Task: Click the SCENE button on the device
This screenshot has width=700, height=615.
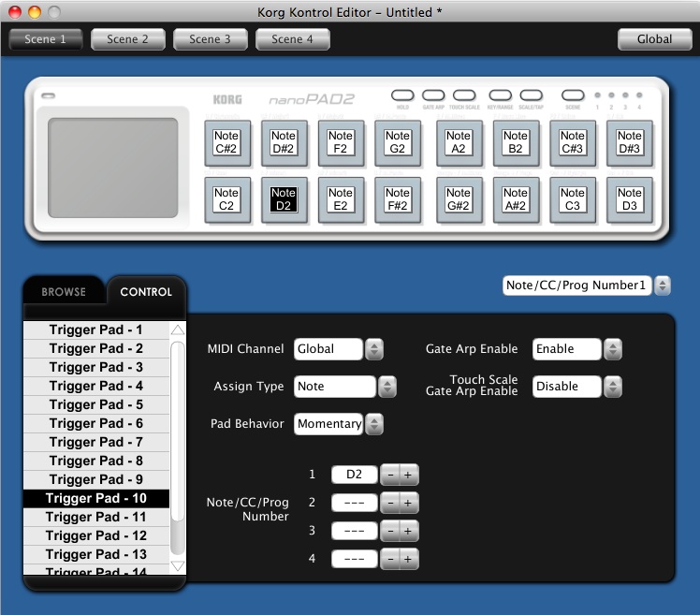Action: pyautogui.click(x=573, y=95)
